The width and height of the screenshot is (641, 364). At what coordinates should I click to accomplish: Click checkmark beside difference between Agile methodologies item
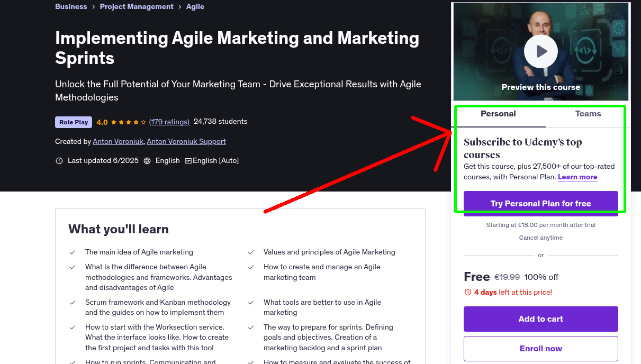73,267
